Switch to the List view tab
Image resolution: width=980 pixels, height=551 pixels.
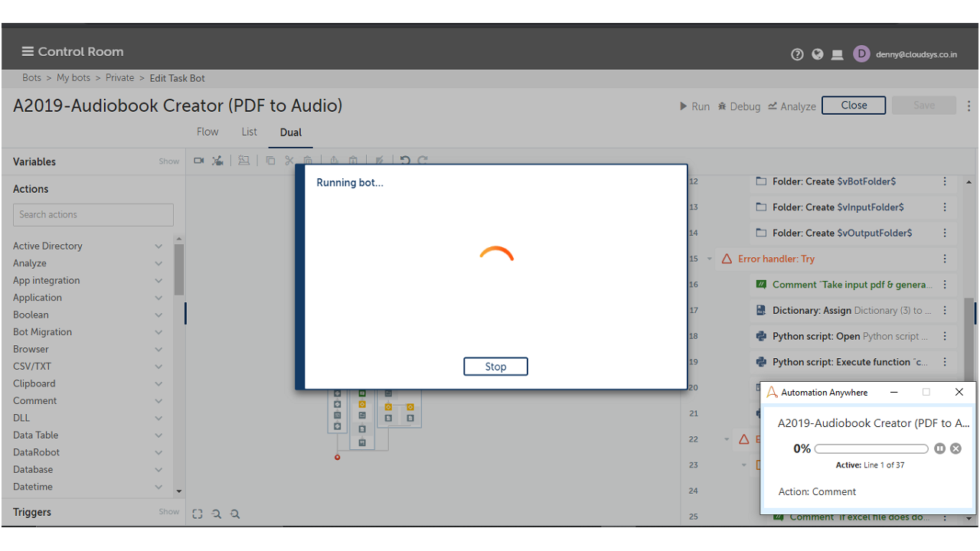(249, 132)
